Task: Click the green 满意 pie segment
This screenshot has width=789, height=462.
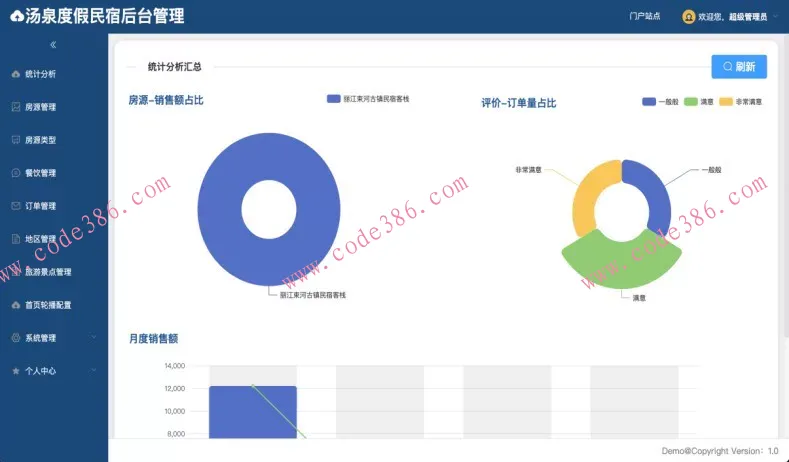Action: tap(622, 264)
